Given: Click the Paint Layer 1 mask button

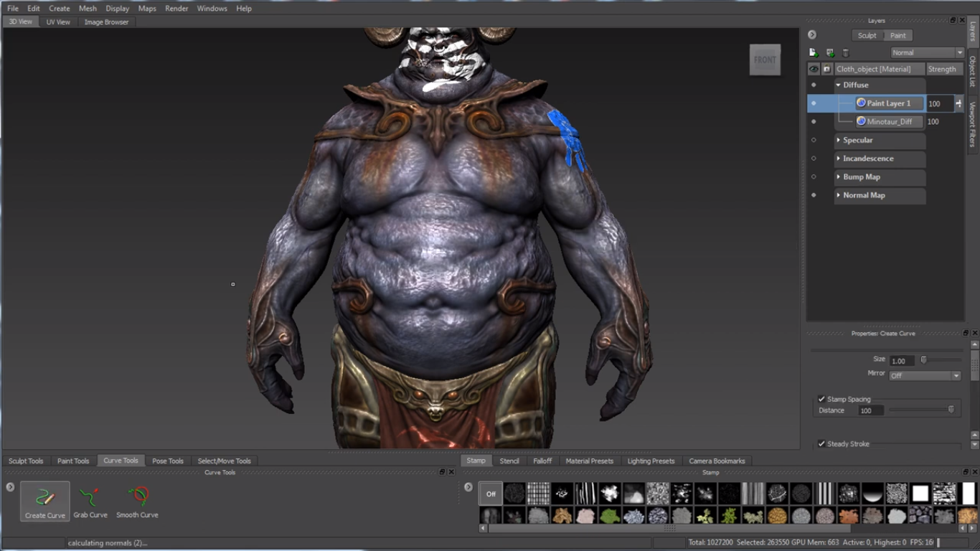Looking at the screenshot, I should pos(958,103).
